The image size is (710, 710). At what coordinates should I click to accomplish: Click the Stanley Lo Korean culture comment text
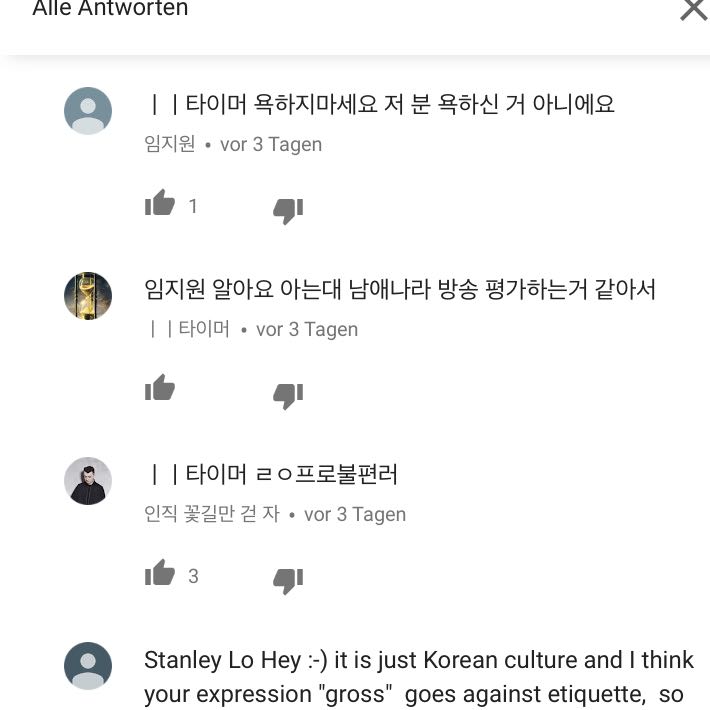pos(418,677)
